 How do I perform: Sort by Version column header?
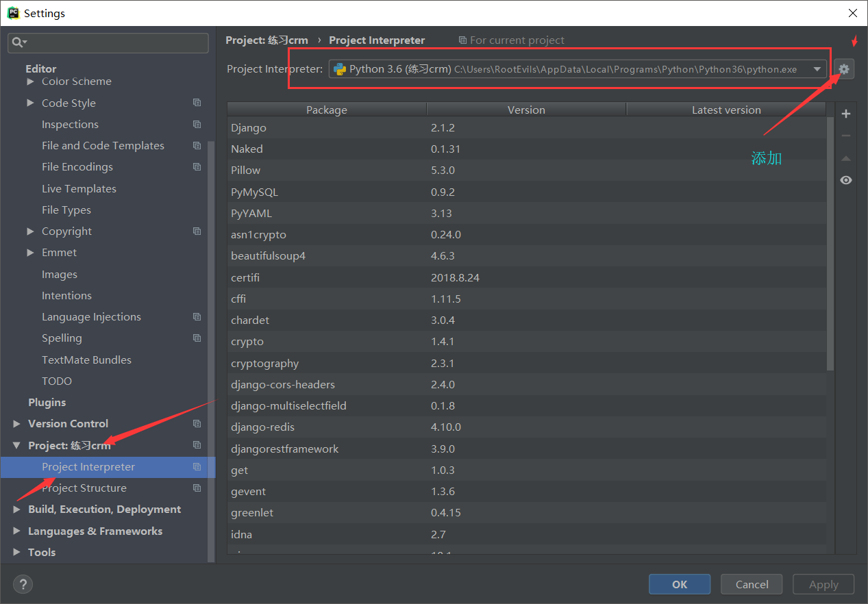[526, 110]
